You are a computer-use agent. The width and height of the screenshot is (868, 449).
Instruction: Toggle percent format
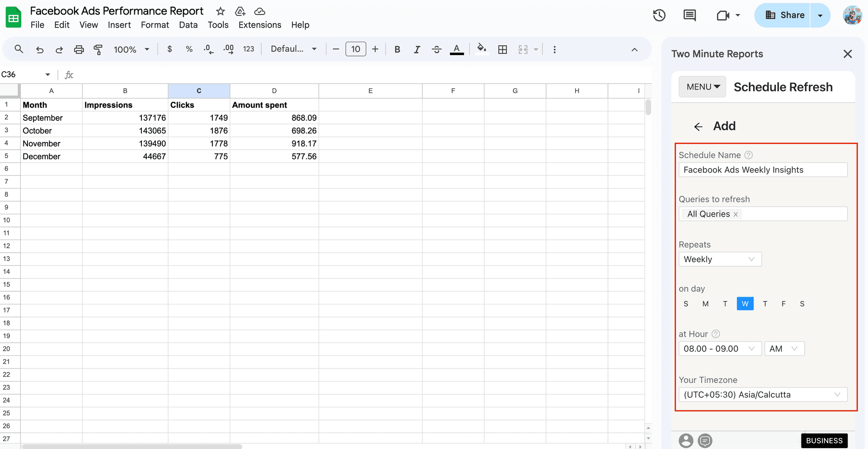189,49
